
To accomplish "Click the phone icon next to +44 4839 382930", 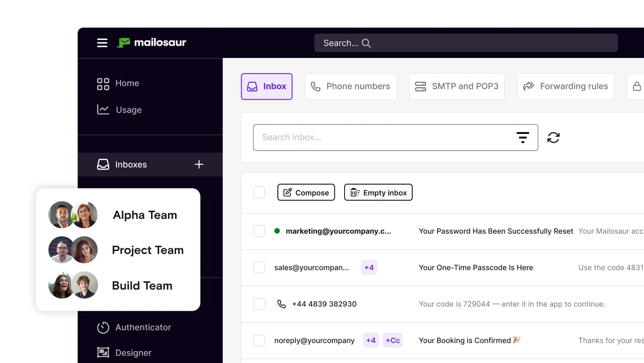I will [281, 304].
